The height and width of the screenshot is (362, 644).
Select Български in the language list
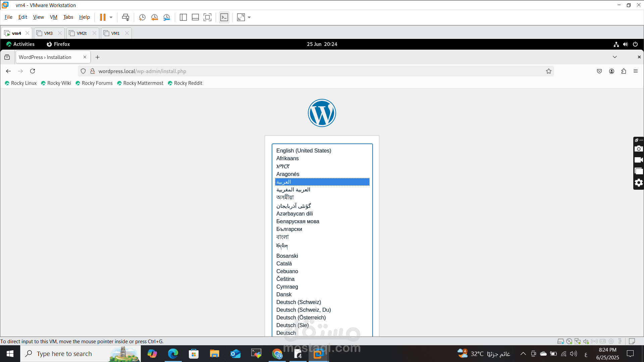pos(322,229)
